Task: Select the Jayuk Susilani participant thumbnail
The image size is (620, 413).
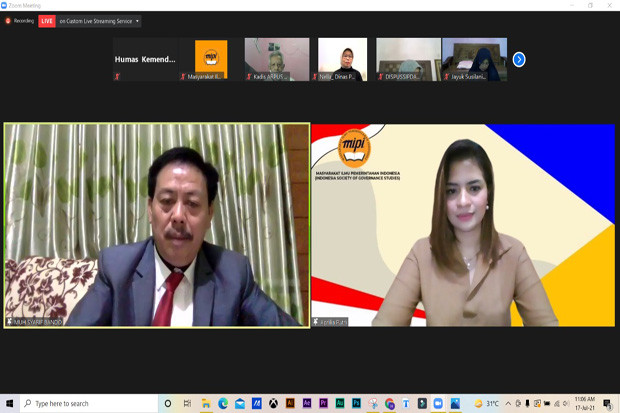Action: coord(474,59)
